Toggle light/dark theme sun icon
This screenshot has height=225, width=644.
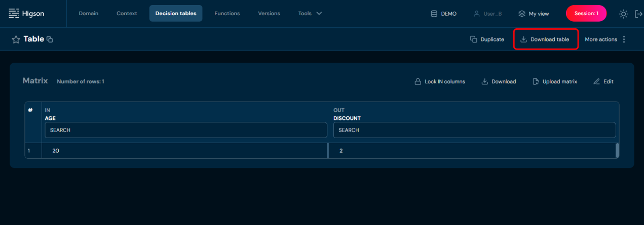tap(623, 14)
